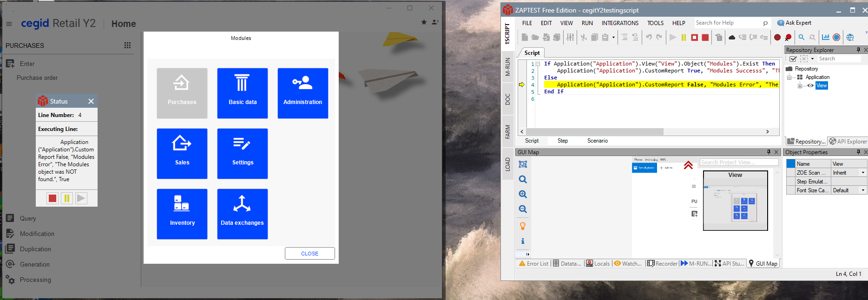
Task: Click the blue and red record circle icon
Action: [x=836, y=38]
